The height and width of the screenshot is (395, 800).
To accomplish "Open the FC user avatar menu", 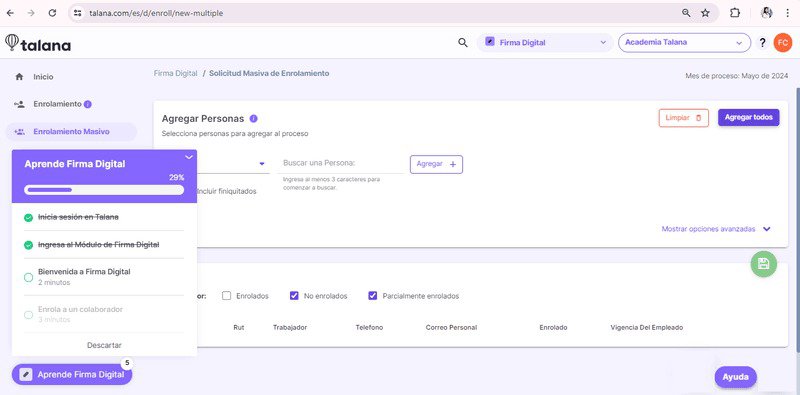I will coord(782,43).
